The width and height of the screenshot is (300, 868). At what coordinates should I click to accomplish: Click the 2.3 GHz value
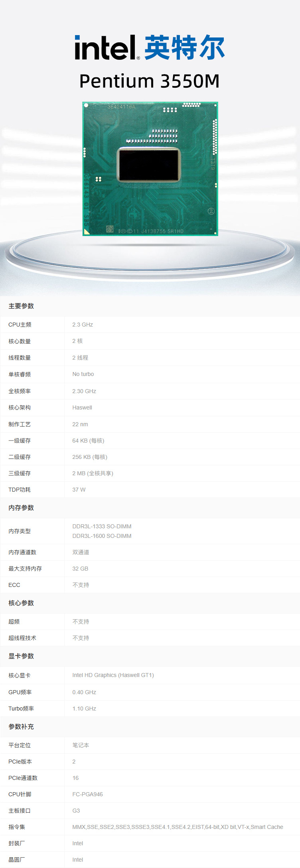point(83,325)
